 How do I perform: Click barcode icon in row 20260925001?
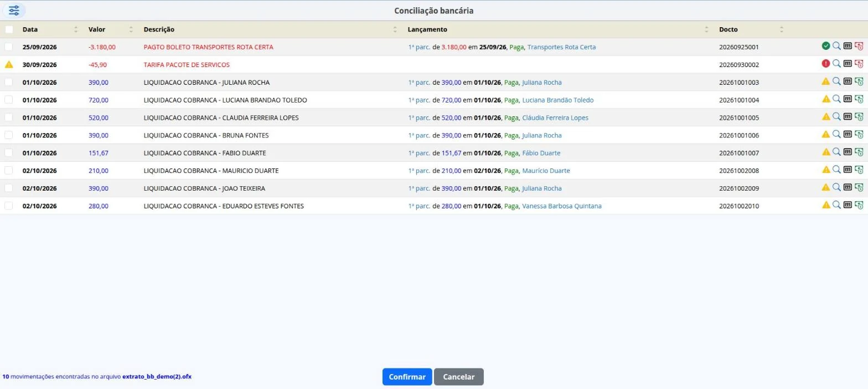pyautogui.click(x=848, y=46)
